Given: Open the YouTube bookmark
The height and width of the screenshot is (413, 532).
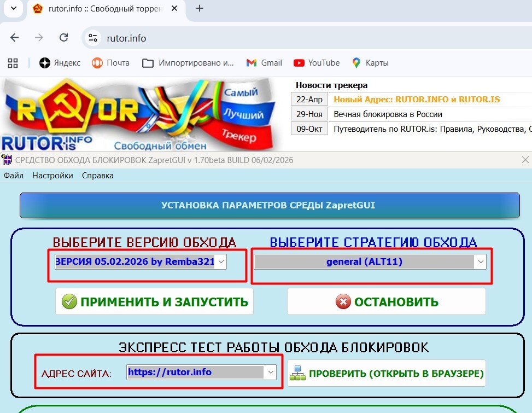Looking at the screenshot, I should tap(317, 63).
